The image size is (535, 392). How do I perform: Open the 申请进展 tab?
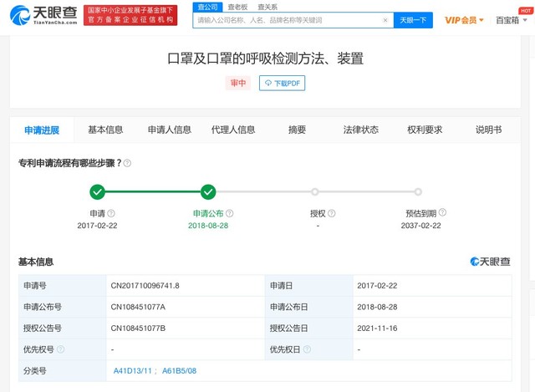[x=42, y=130]
